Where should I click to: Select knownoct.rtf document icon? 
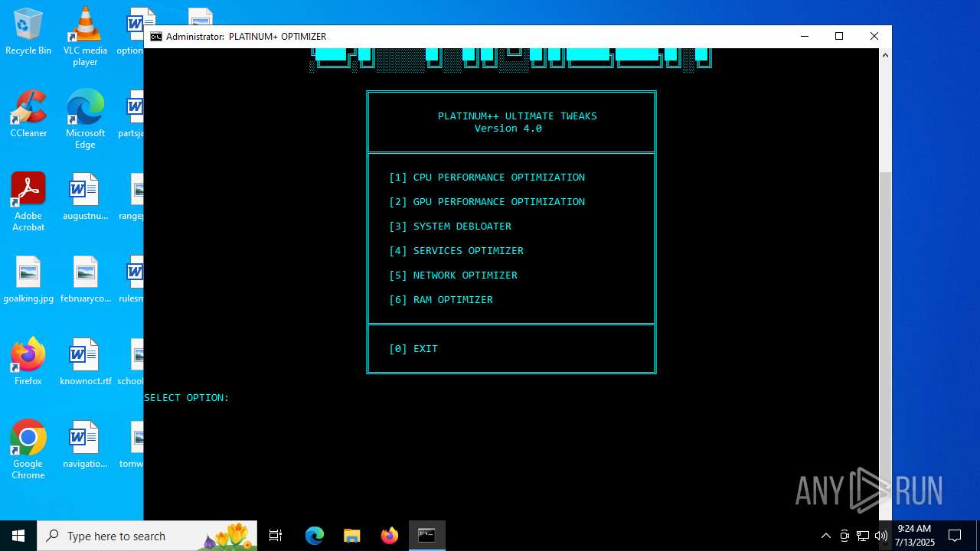pyautogui.click(x=85, y=362)
